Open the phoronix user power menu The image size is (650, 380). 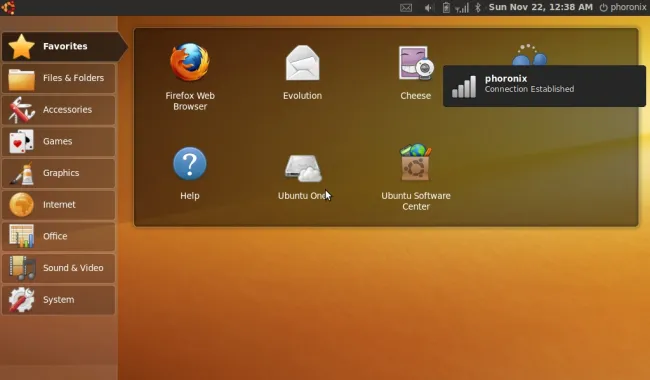pos(623,7)
